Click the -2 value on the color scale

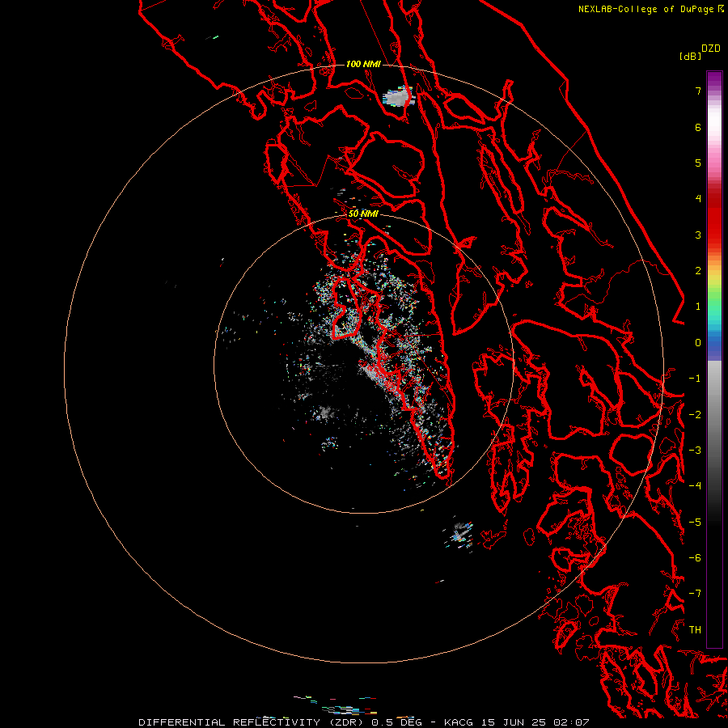click(x=695, y=415)
